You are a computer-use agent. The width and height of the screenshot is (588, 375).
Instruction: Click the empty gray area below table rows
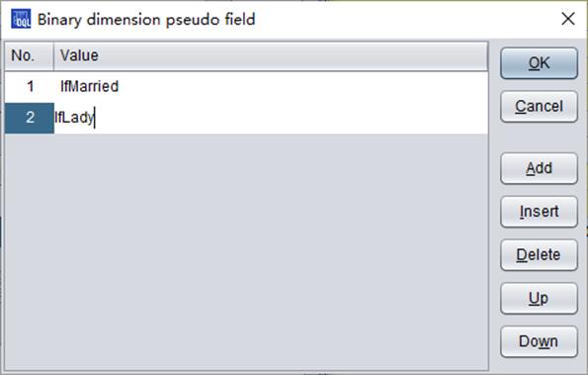point(246,251)
